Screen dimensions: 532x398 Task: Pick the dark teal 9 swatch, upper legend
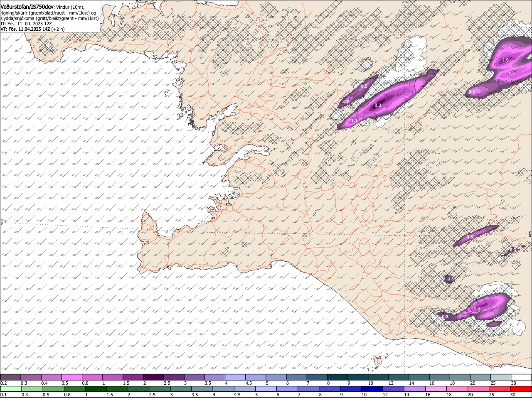pyautogui.click(x=358, y=377)
